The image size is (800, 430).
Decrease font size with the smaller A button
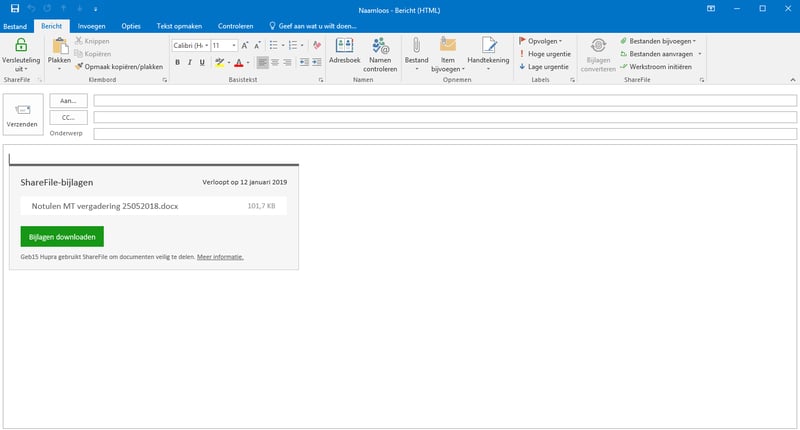click(x=257, y=45)
